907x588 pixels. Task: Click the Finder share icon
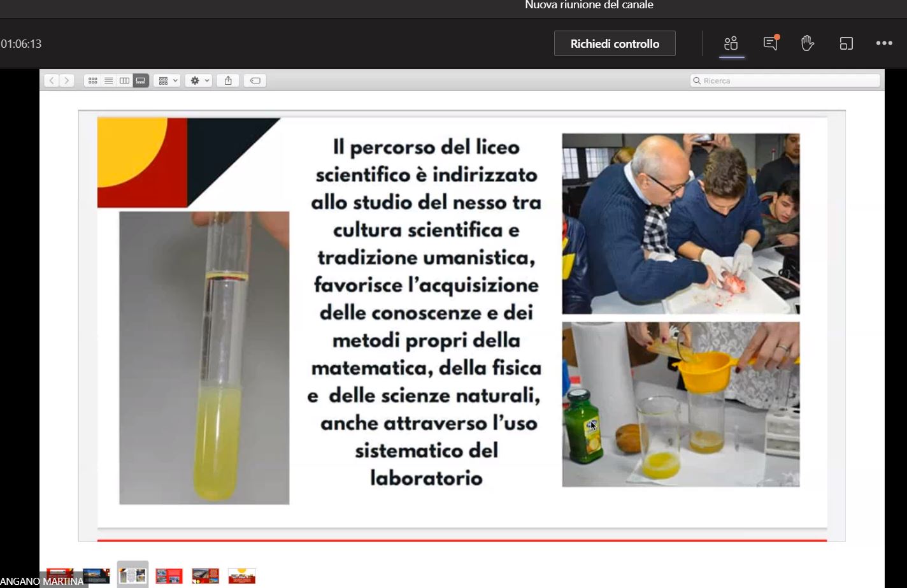[228, 80]
